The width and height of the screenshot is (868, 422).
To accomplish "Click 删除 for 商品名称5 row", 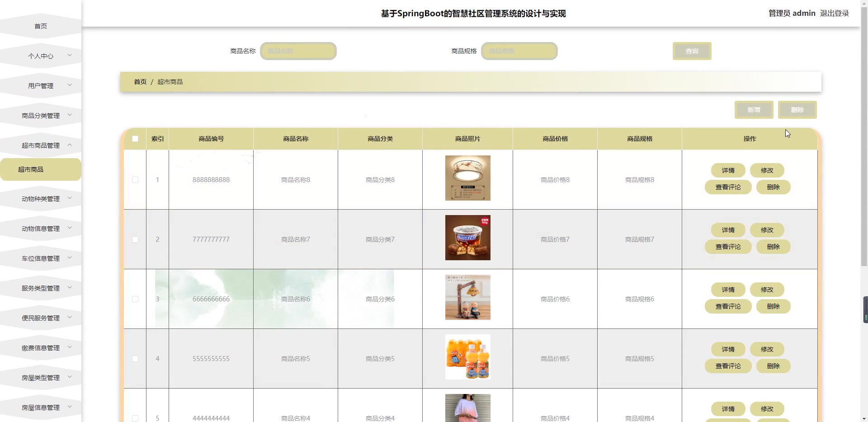I will (x=774, y=366).
